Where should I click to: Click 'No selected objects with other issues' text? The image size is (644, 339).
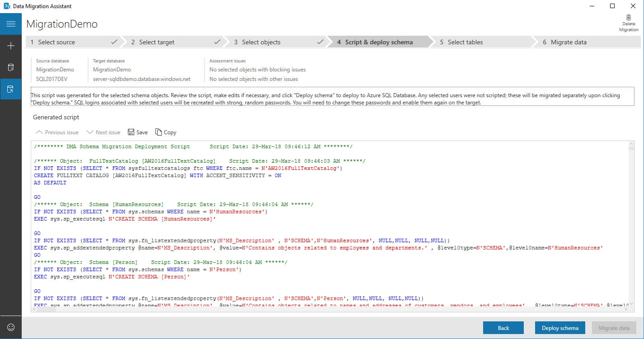[x=254, y=79]
